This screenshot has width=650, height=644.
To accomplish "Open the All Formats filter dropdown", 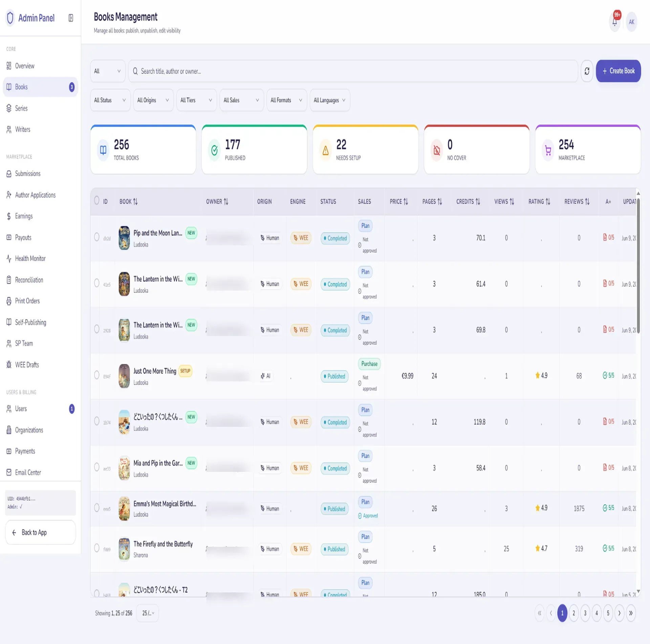I will [x=286, y=100].
